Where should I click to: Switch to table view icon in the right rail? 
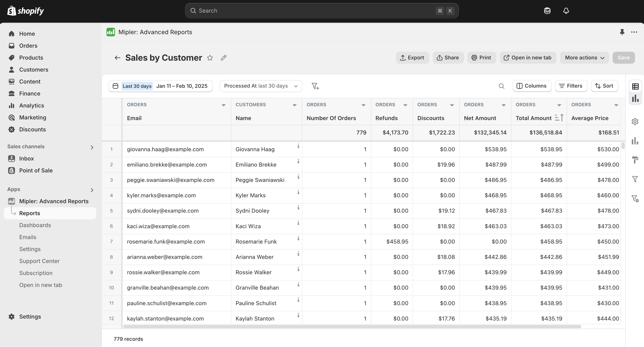click(635, 87)
